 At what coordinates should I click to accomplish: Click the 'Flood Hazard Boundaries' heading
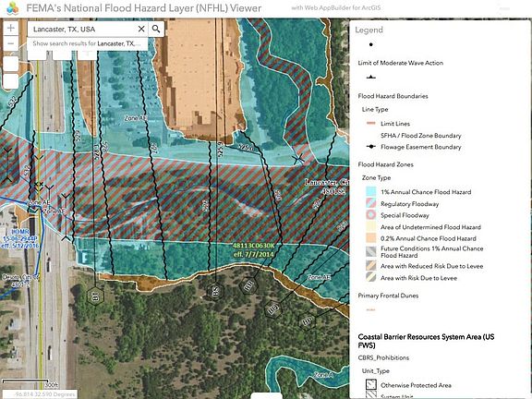coord(393,96)
